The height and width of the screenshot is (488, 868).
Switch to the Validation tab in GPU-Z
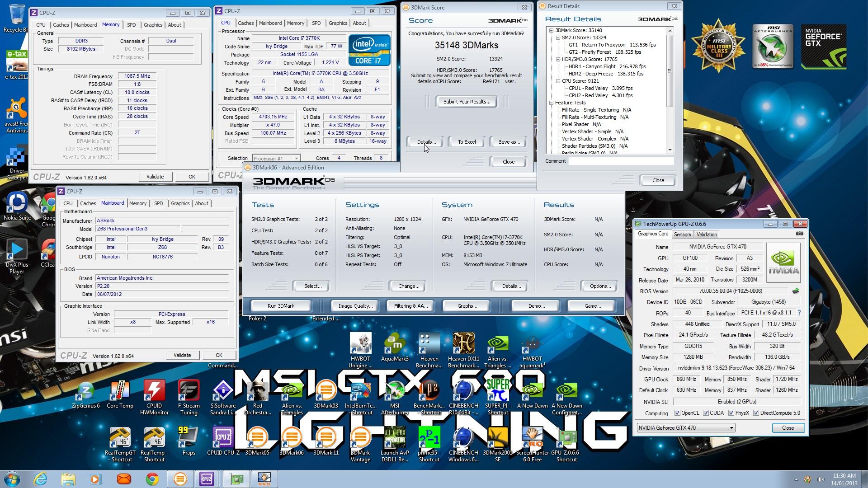coord(707,235)
